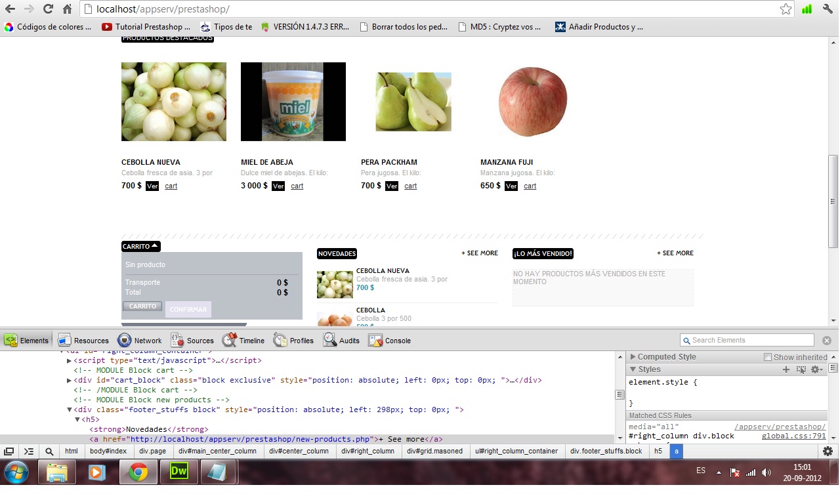840x504 pixels.
Task: Reload the current page
Action: coord(48,9)
